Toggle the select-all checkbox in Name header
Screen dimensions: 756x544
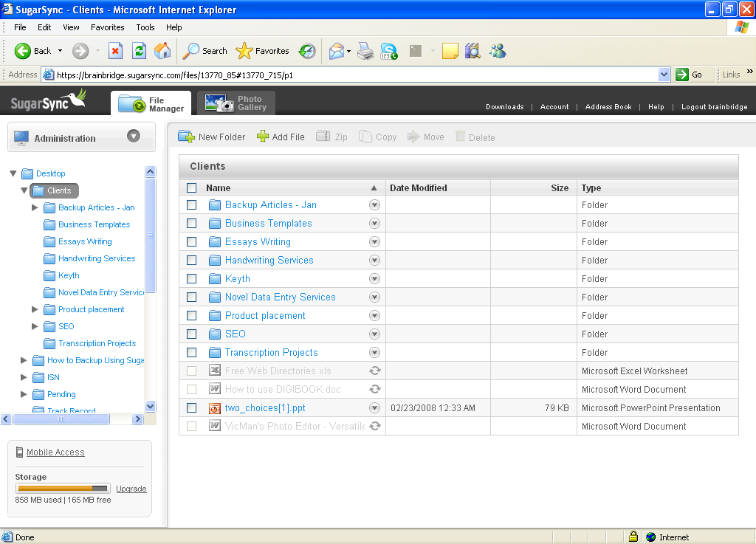click(191, 188)
